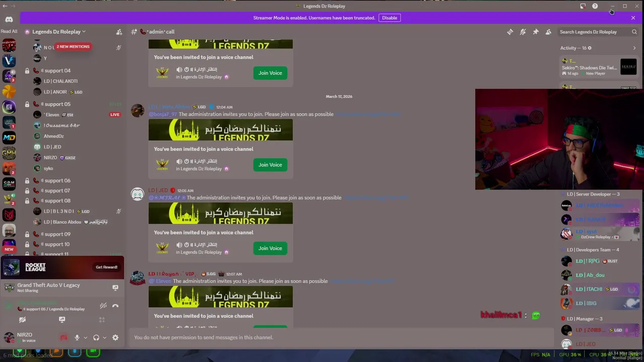Join support 08 voice channel

(73, 201)
